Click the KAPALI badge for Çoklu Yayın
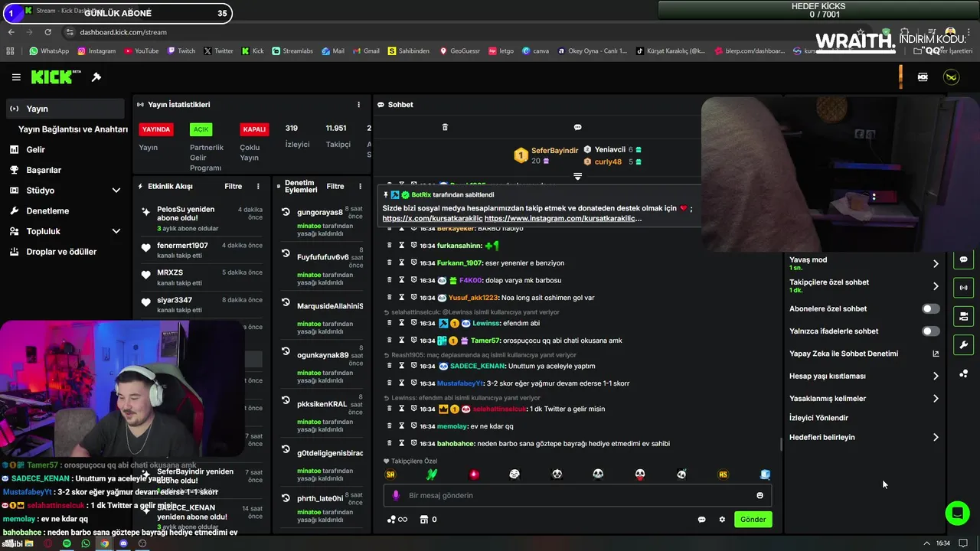The width and height of the screenshot is (980, 551). (254, 129)
